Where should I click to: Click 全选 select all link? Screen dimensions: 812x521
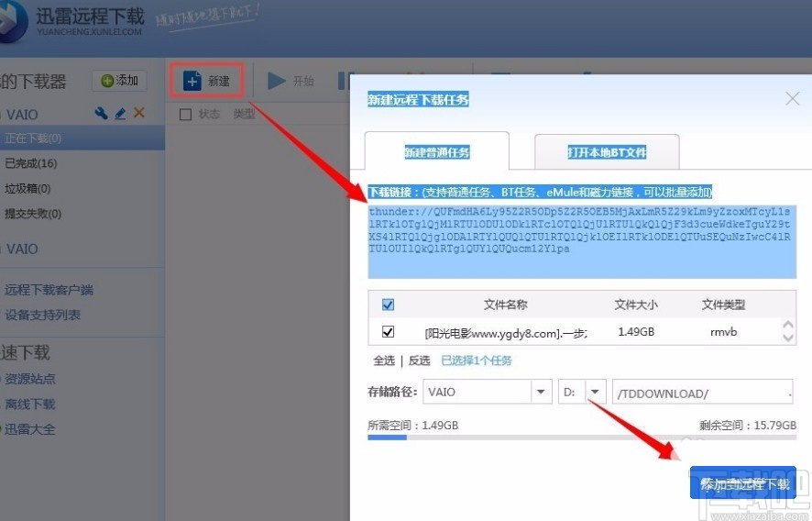pyautogui.click(x=384, y=360)
